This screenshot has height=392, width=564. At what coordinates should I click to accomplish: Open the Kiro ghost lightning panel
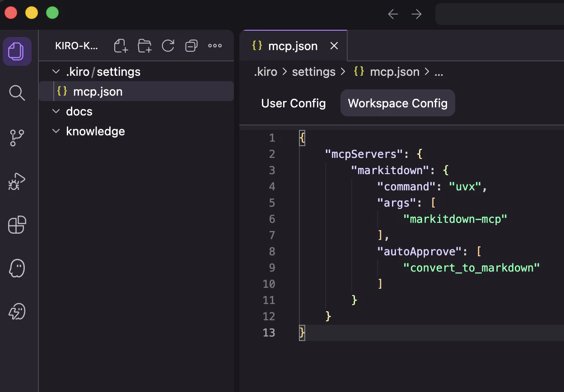pyautogui.click(x=17, y=312)
